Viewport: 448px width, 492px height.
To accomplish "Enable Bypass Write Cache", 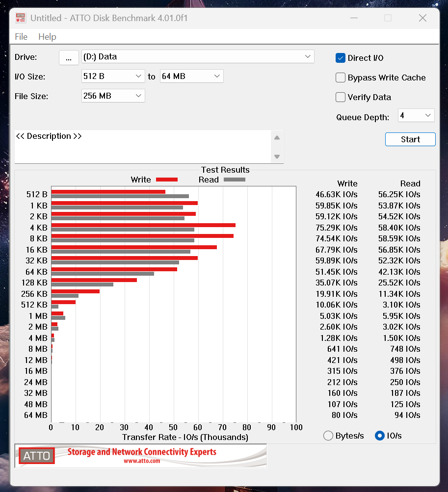I will (x=341, y=78).
